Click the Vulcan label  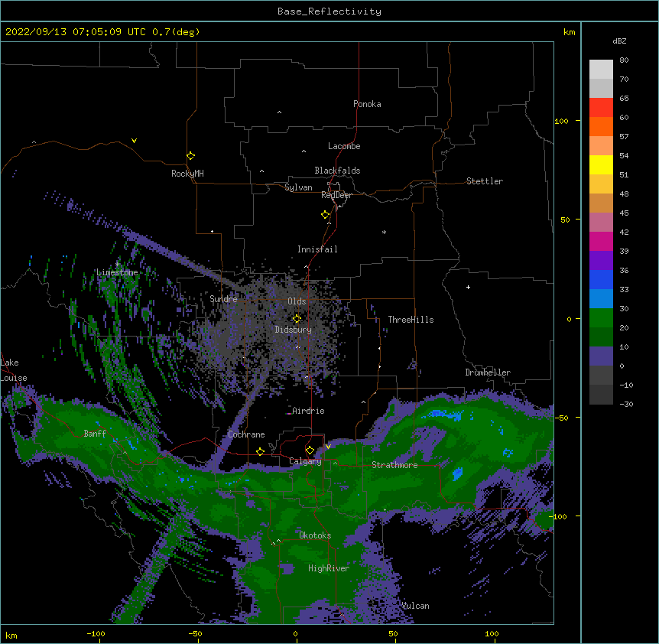click(x=415, y=606)
